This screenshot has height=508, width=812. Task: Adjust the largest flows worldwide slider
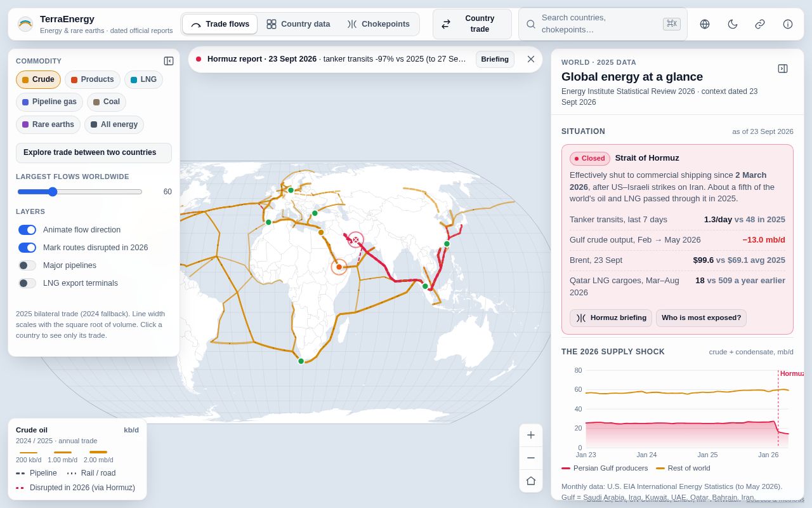[80, 192]
